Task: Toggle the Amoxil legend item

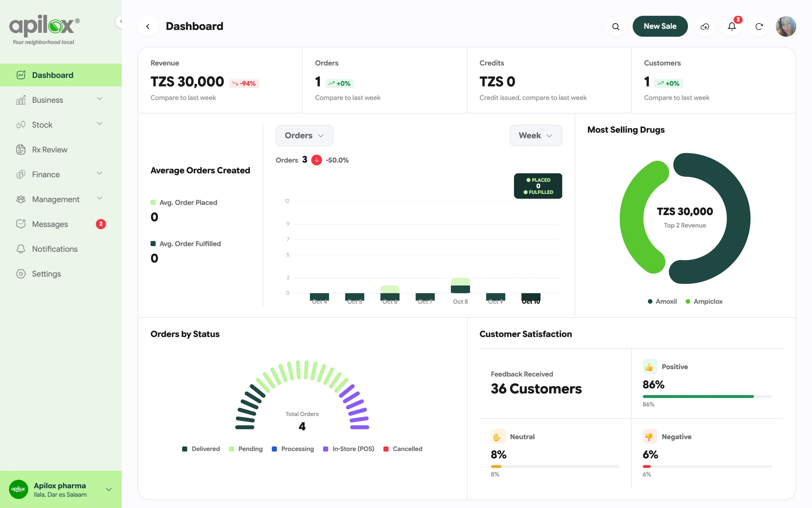Action: [x=662, y=301]
